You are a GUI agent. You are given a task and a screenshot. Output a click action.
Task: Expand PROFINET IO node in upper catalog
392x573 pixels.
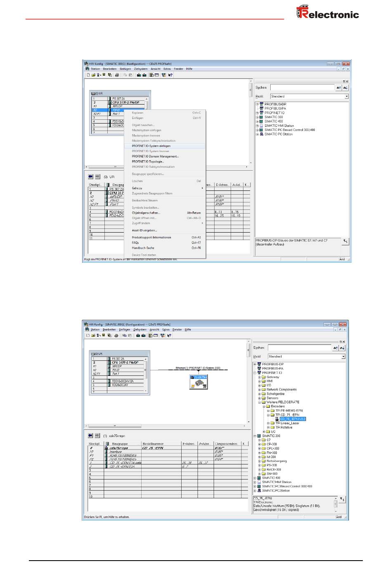257,113
